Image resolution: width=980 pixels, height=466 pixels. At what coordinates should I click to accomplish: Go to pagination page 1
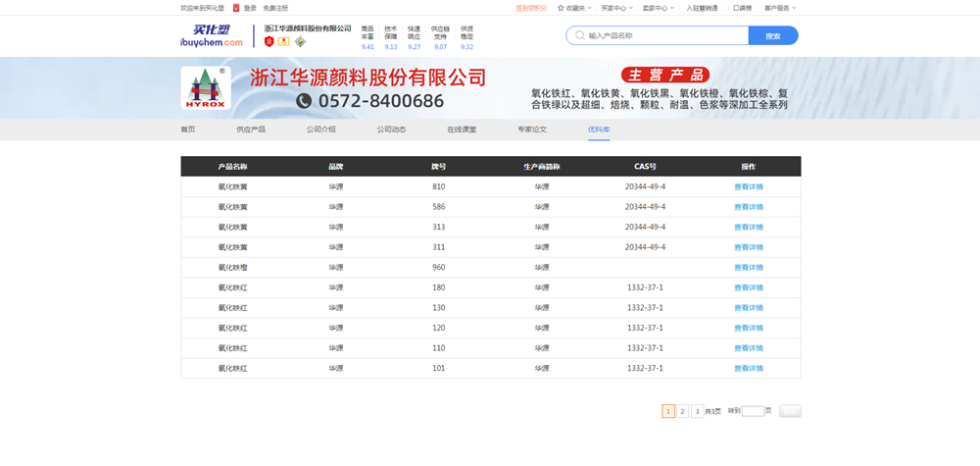point(668,411)
